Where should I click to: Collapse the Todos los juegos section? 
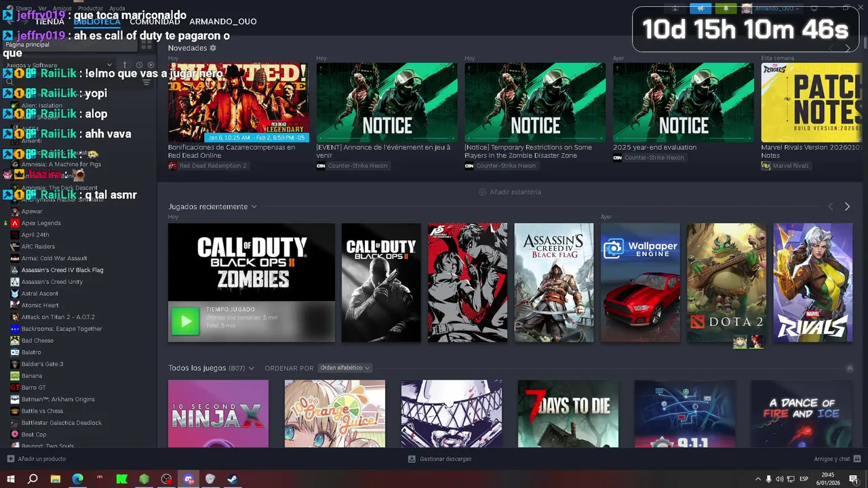(850, 369)
